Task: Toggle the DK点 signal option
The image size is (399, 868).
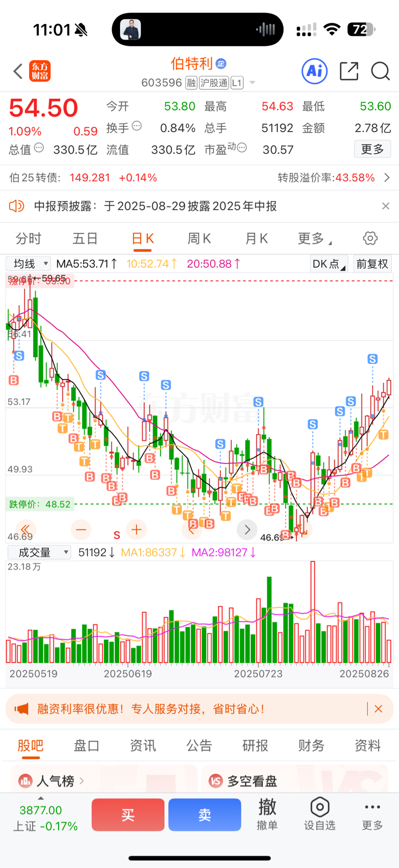Action: pos(329,264)
